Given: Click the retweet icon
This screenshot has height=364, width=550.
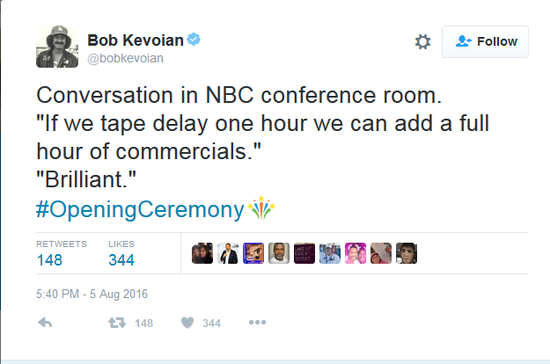Looking at the screenshot, I should pyautogui.click(x=117, y=323).
